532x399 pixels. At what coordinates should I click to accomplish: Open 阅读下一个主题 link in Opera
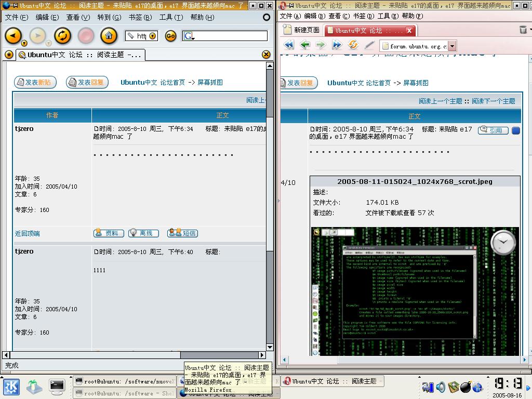[x=494, y=101]
